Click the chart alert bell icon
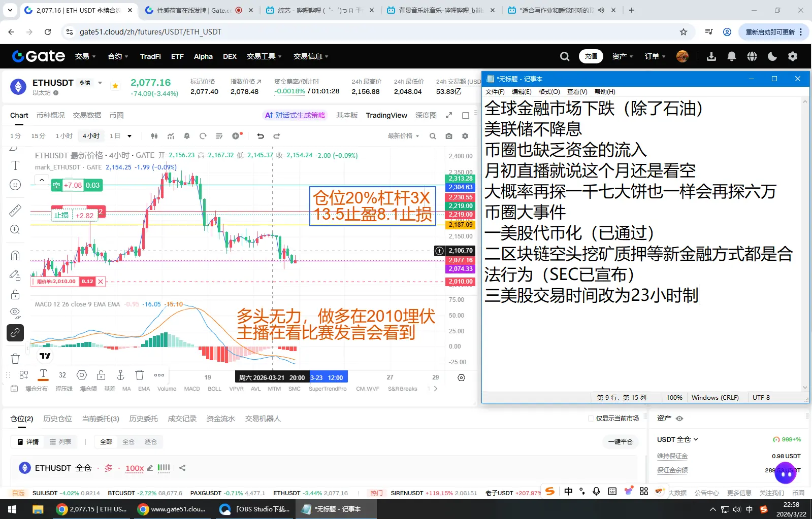 tap(187, 136)
